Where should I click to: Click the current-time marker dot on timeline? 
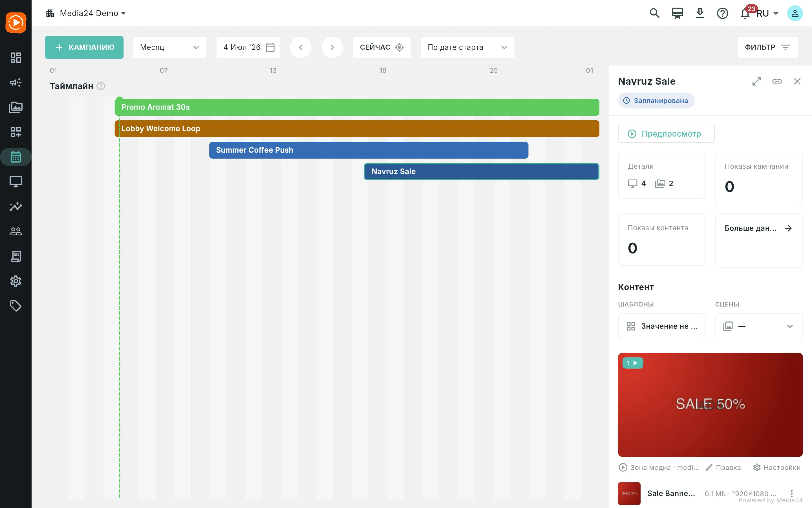(119, 98)
